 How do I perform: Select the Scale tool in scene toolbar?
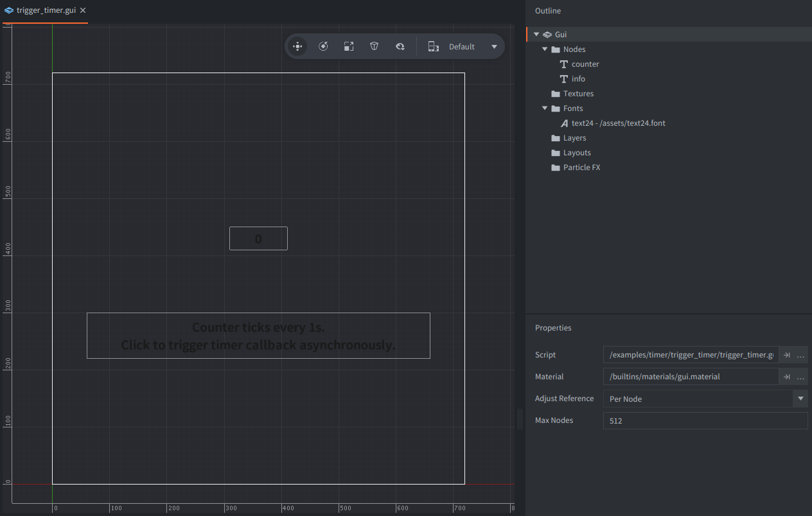[349, 46]
